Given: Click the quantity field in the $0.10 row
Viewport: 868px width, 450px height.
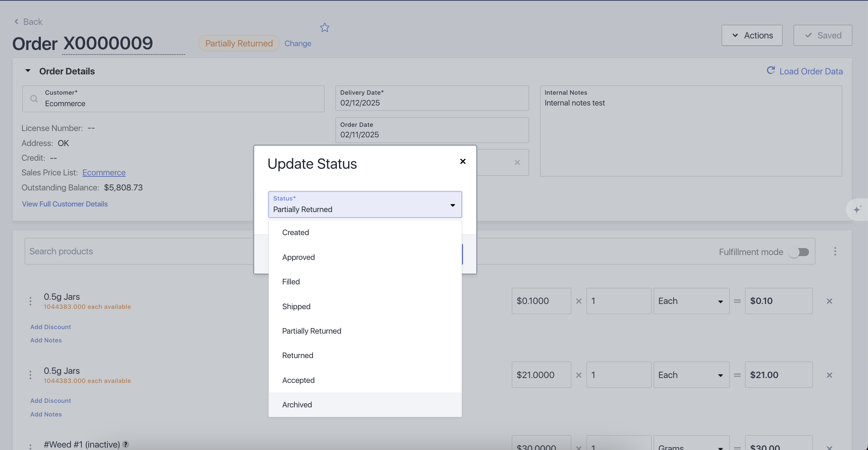Looking at the screenshot, I should pyautogui.click(x=619, y=301).
